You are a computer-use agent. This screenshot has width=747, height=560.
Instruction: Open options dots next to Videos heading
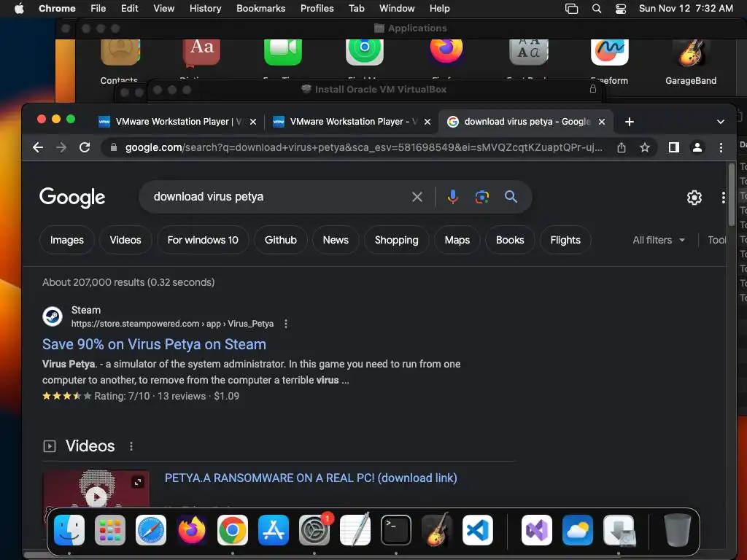point(131,446)
